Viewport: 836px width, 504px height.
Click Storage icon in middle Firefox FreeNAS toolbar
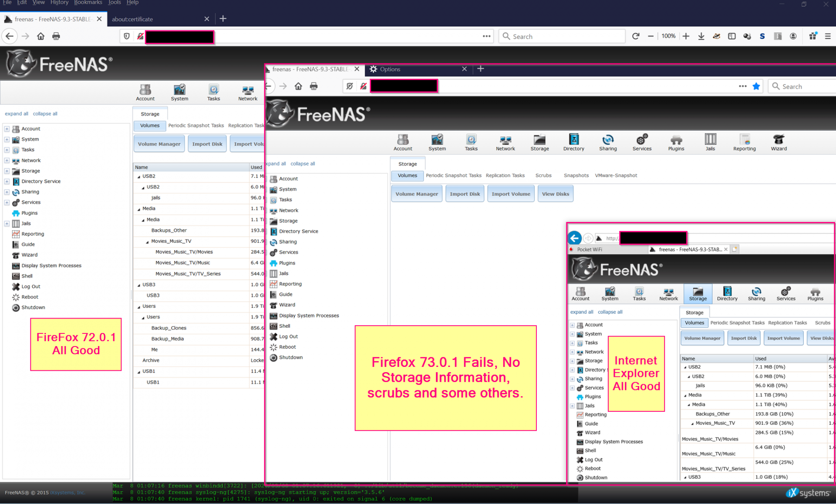(x=539, y=142)
